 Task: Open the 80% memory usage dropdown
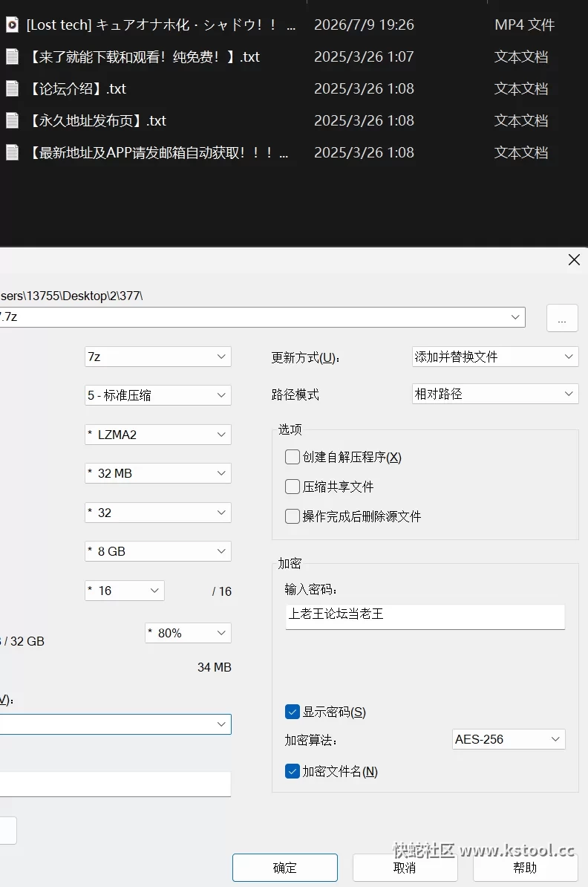tap(189, 633)
